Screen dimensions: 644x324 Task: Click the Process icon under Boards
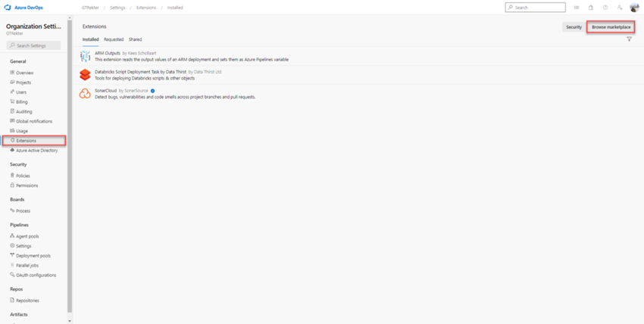pyautogui.click(x=12, y=210)
